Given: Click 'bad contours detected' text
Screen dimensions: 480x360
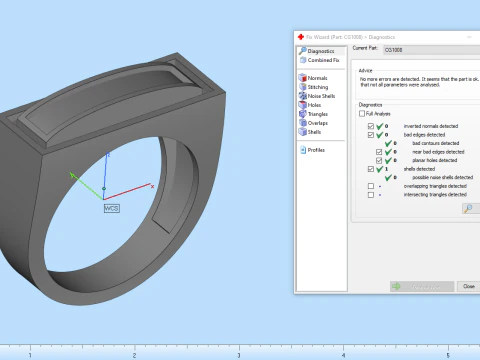Looking at the screenshot, I should point(436,143).
